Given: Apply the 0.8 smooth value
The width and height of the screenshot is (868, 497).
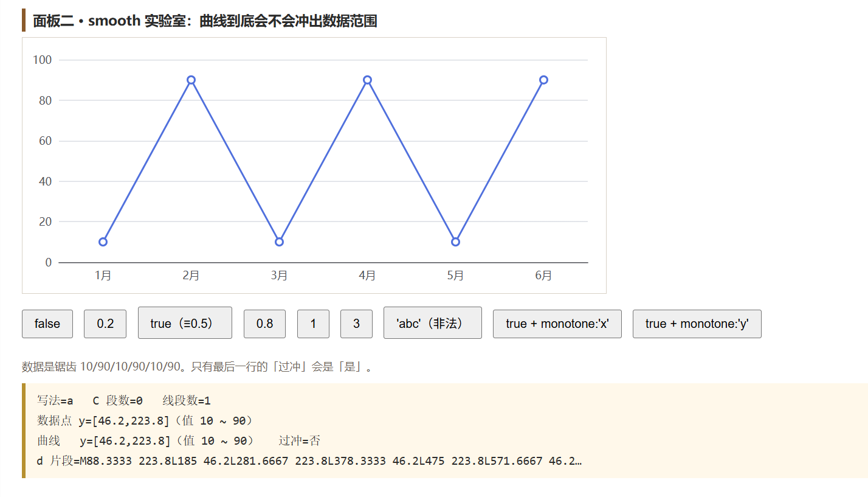Looking at the screenshot, I should coord(264,324).
